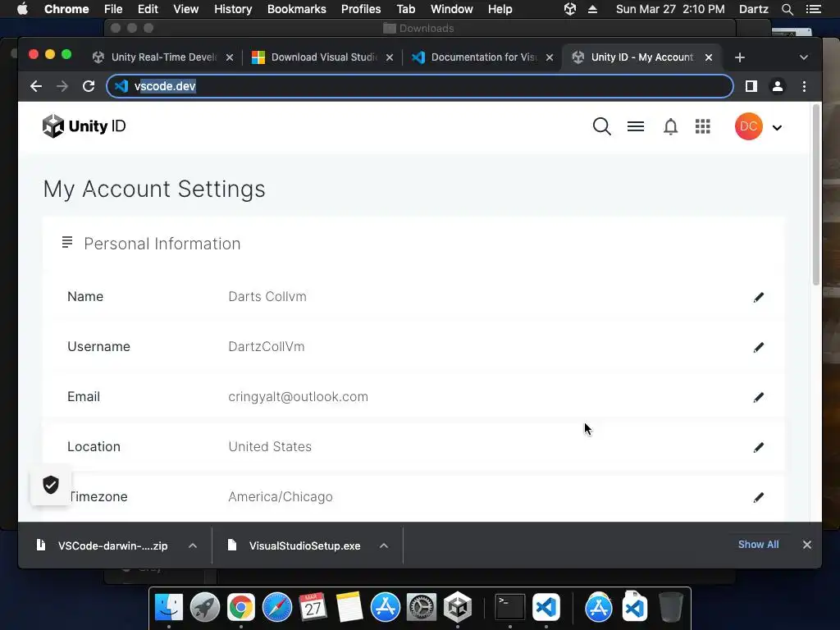840x630 pixels.
Task: Go back with the browser back arrow
Action: (36, 86)
